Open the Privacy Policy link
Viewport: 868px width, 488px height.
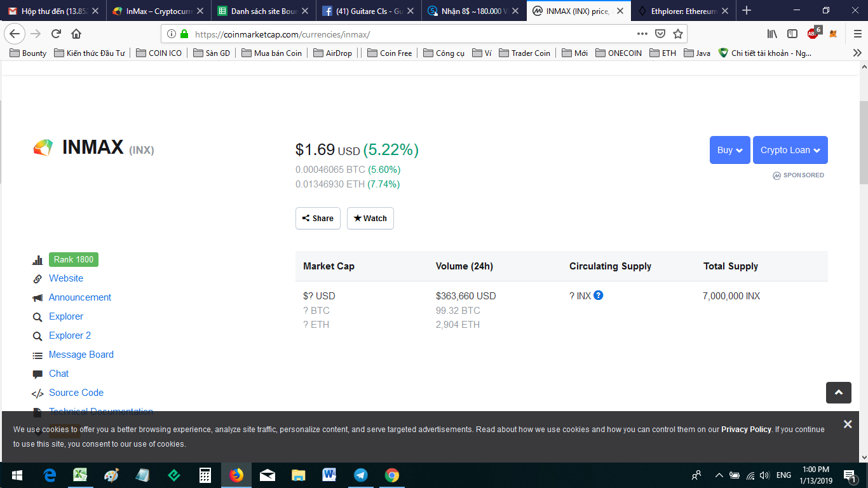click(746, 430)
